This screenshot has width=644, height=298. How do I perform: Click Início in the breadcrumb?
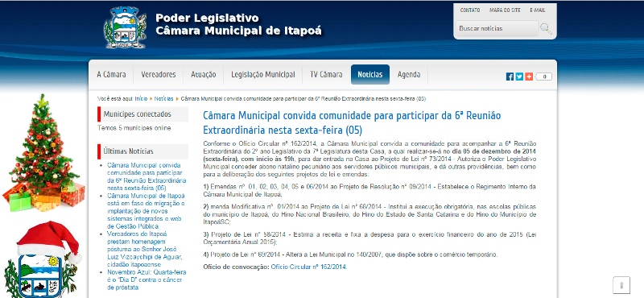(x=141, y=98)
